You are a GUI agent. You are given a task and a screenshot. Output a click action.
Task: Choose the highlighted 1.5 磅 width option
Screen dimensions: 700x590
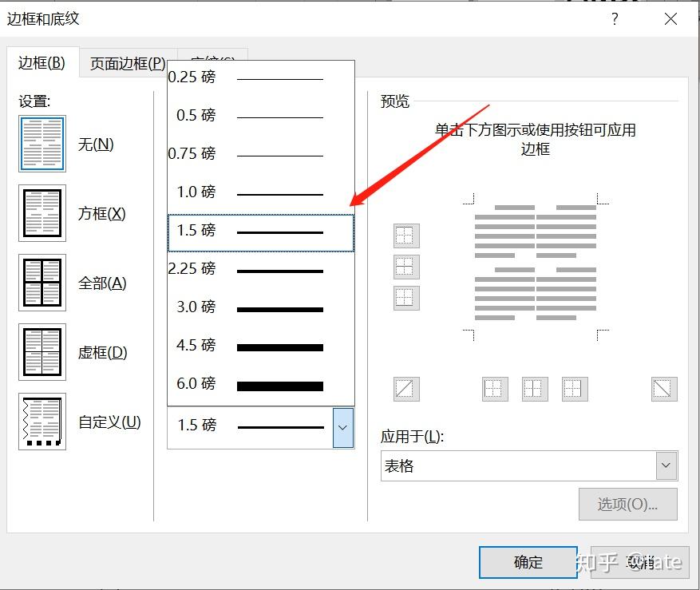point(261,232)
